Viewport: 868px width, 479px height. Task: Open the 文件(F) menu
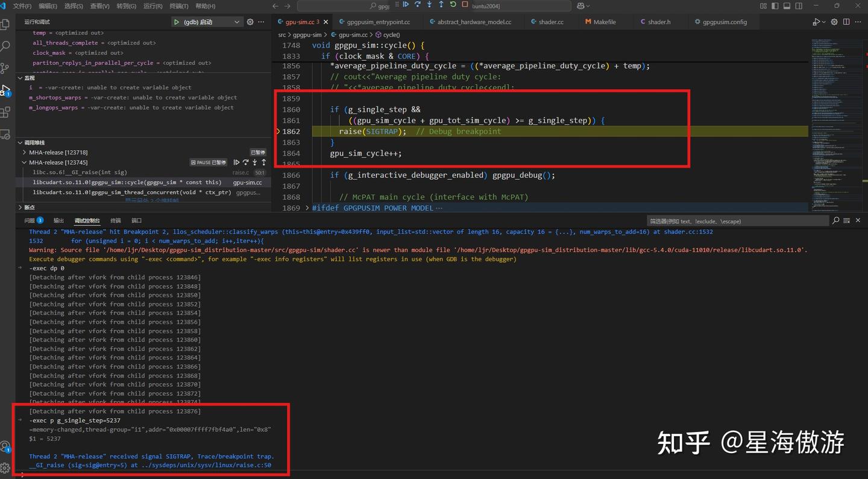point(22,6)
